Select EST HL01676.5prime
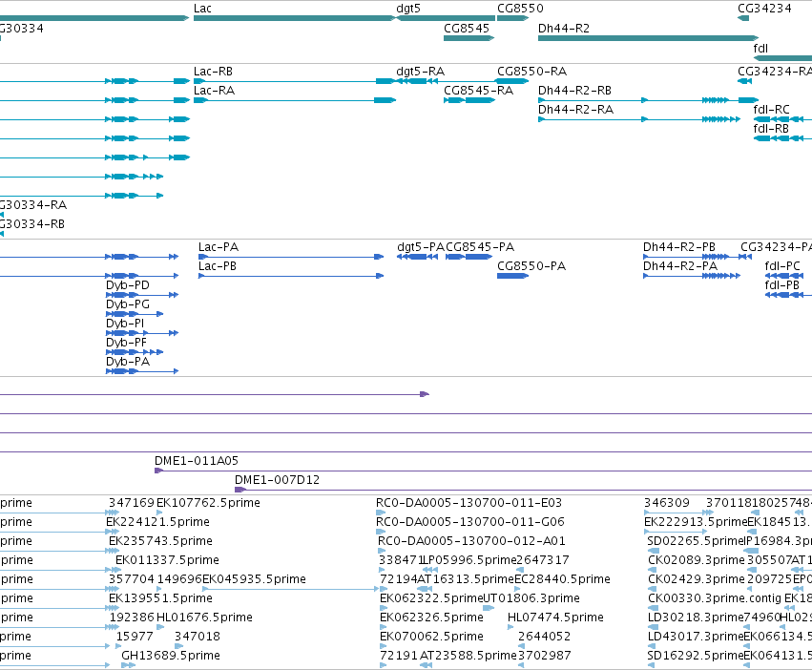 point(204,618)
